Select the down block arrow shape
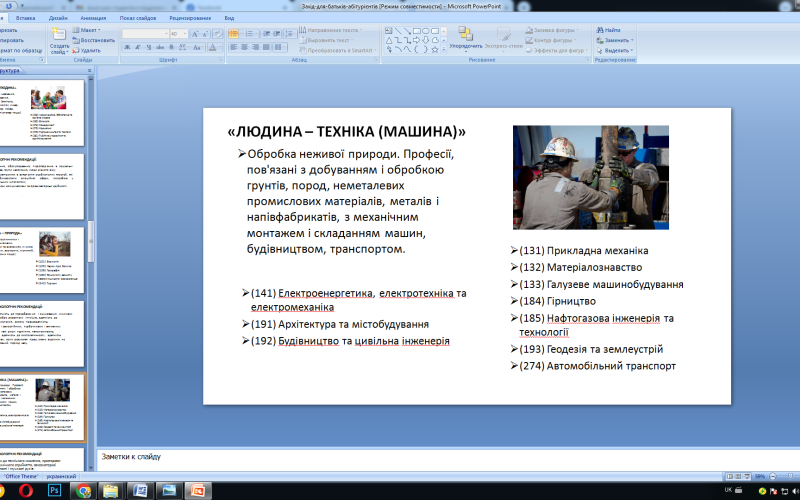This screenshot has width=800, height=500. (426, 40)
